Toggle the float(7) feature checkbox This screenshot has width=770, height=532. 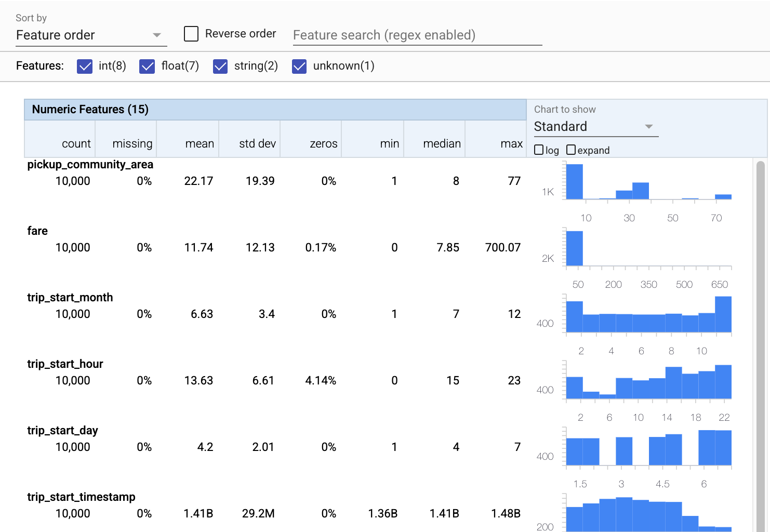[x=147, y=66]
